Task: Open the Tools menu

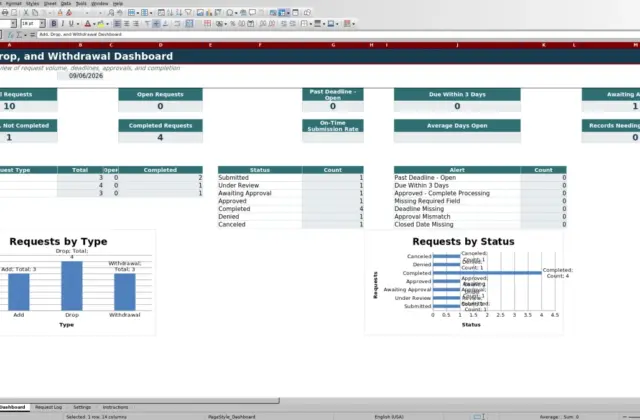Action: pyautogui.click(x=81, y=4)
